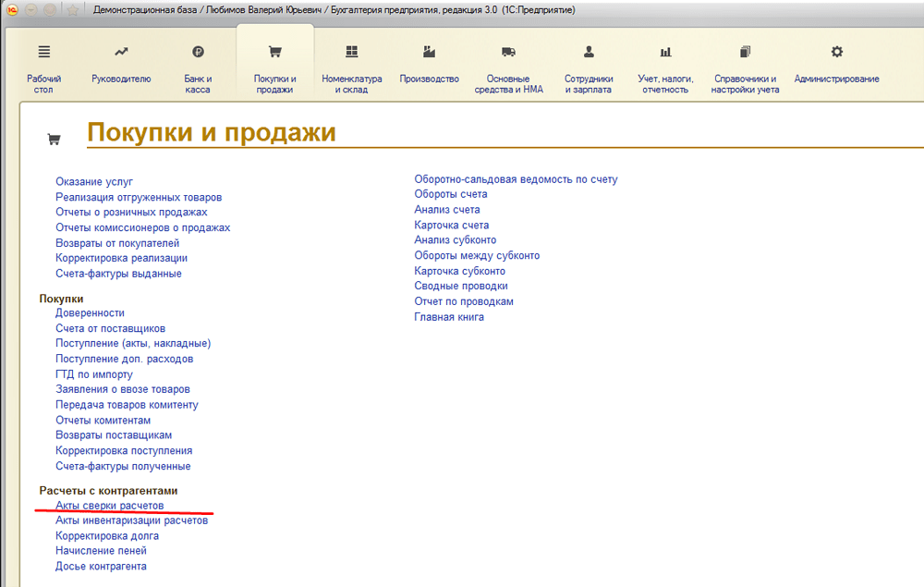Open Заявления о ввозе товаров
The width and height of the screenshot is (924, 587).
click(123, 389)
